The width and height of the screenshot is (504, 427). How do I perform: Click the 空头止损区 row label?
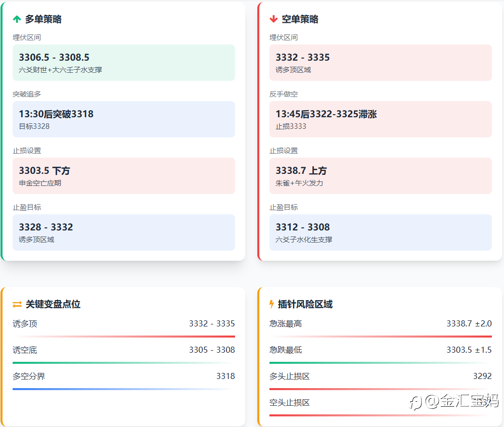[x=290, y=403]
